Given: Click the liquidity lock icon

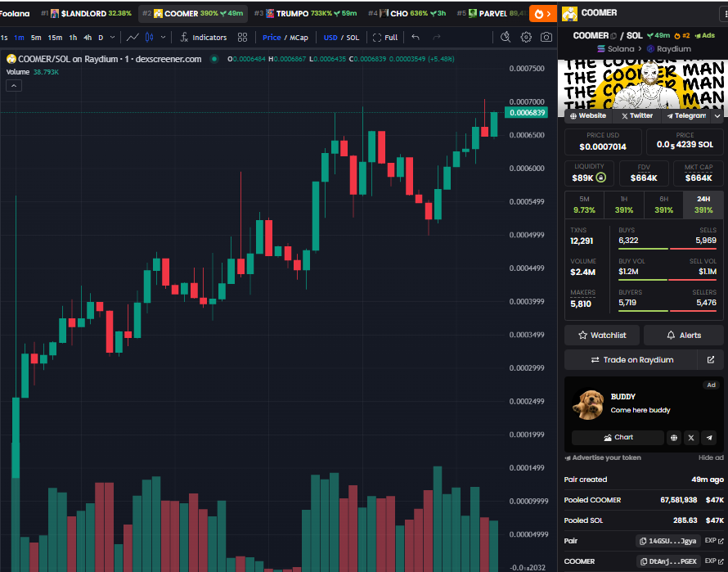Looking at the screenshot, I should 600,178.
